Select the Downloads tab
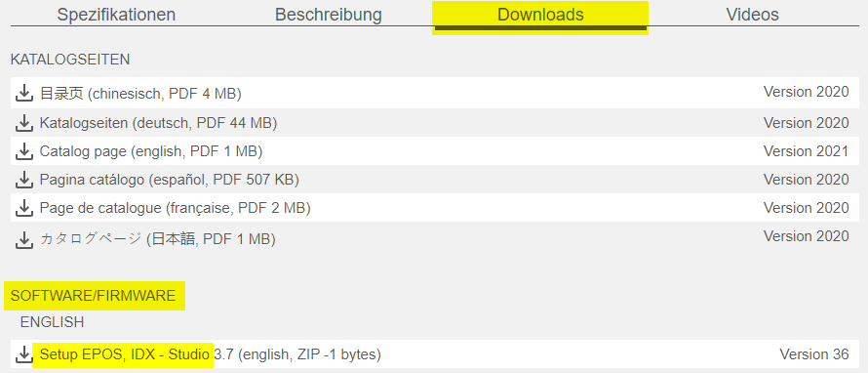868x373 pixels. [x=540, y=15]
